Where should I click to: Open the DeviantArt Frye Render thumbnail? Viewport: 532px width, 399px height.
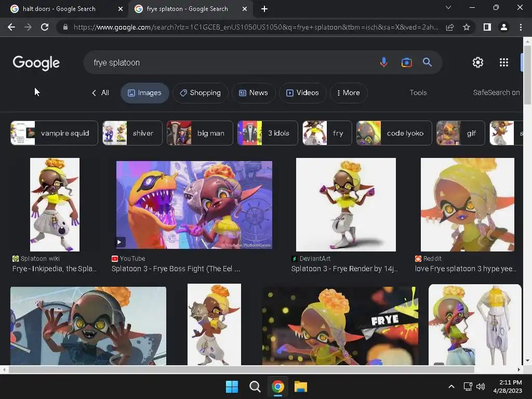pos(345,205)
